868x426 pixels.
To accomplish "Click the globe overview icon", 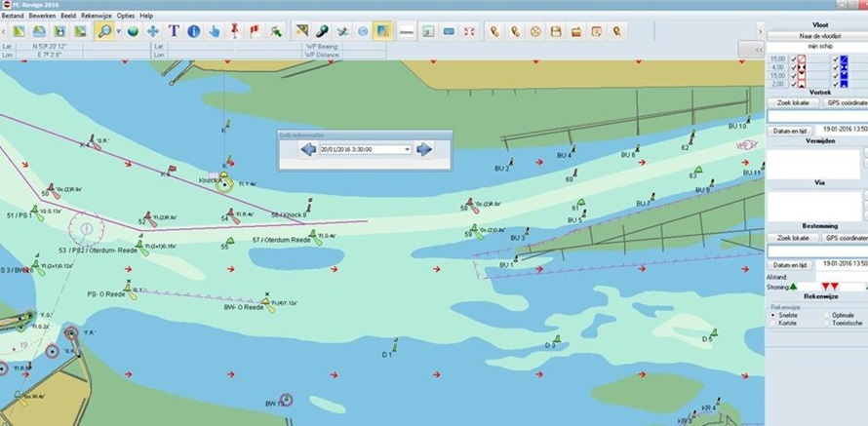I will click(x=133, y=31).
